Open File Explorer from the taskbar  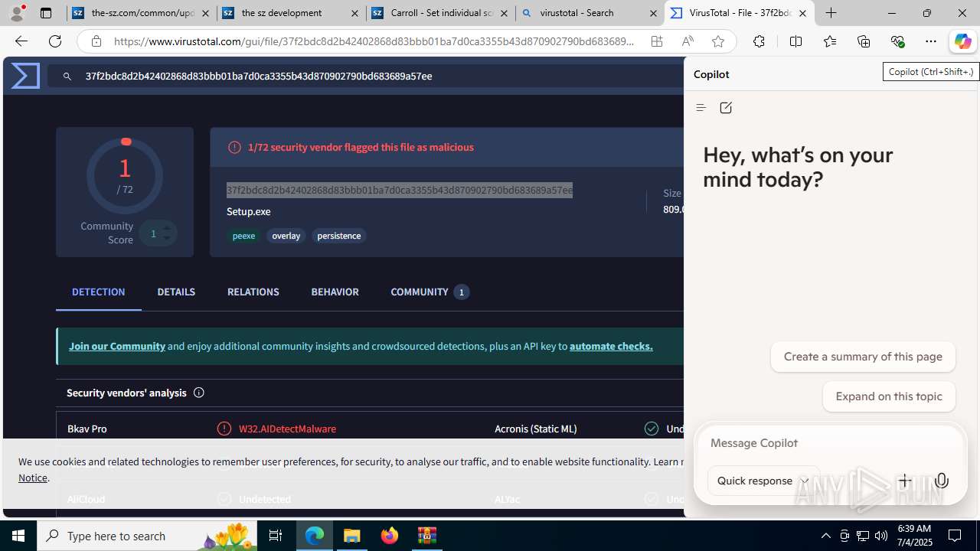352,536
